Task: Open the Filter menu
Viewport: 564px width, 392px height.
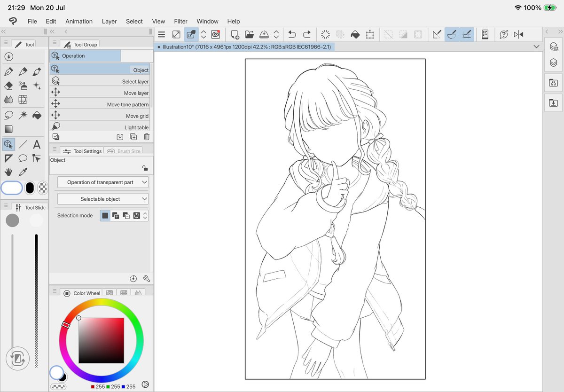Action: click(x=181, y=21)
